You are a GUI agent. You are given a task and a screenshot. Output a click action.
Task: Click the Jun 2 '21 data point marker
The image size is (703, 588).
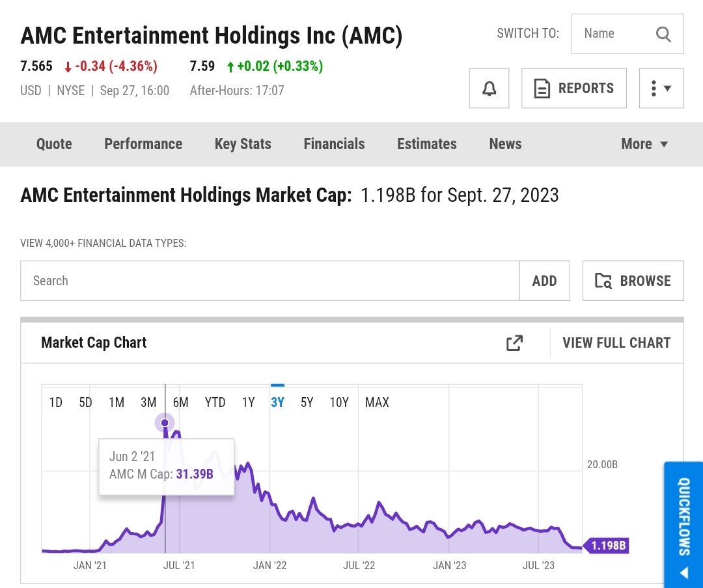click(x=165, y=423)
